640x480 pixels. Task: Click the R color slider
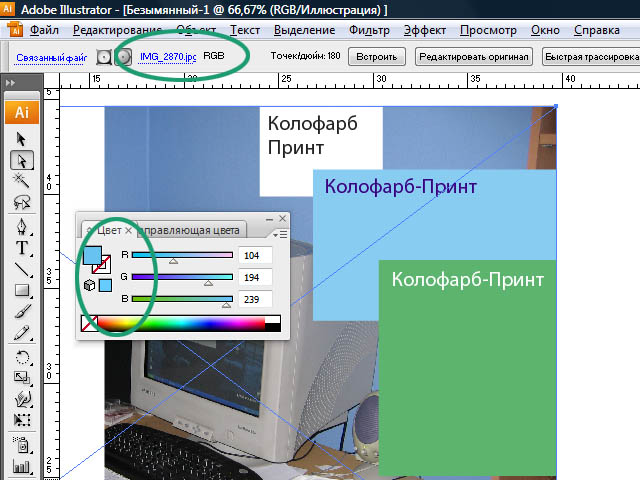point(182,255)
